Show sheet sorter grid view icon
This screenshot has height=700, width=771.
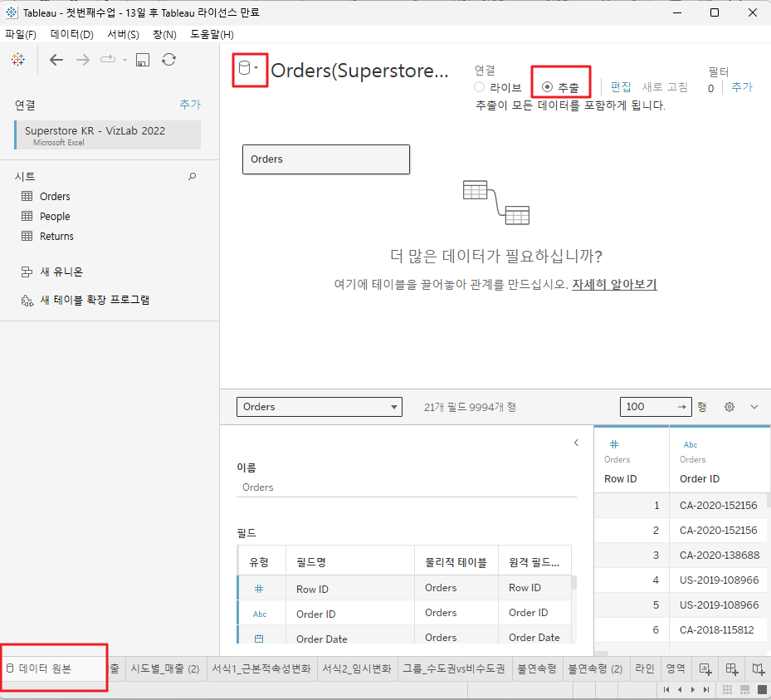pyautogui.click(x=728, y=690)
